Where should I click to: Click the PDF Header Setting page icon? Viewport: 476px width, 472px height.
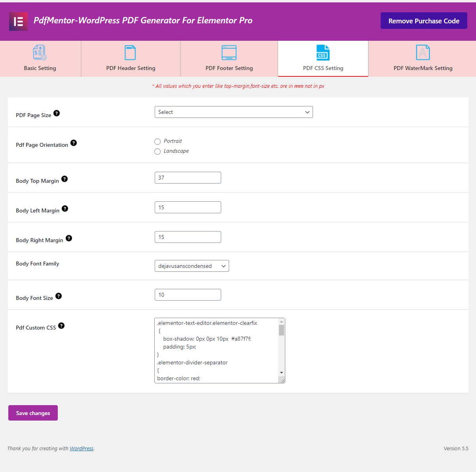tap(130, 52)
